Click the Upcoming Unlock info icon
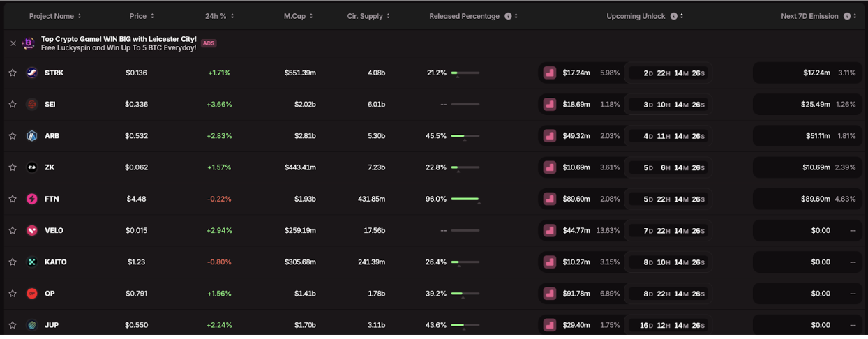Image resolution: width=868 pixels, height=339 pixels. tap(673, 16)
